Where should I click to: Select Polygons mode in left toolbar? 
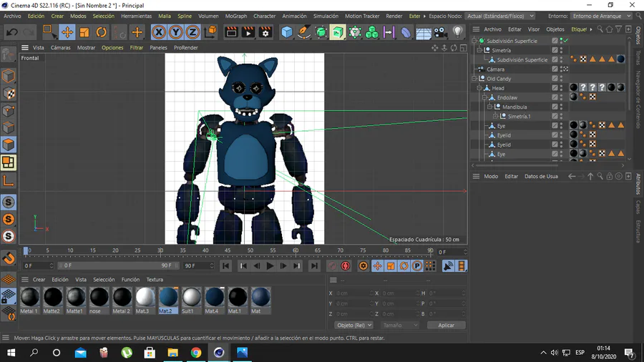coord(8,145)
